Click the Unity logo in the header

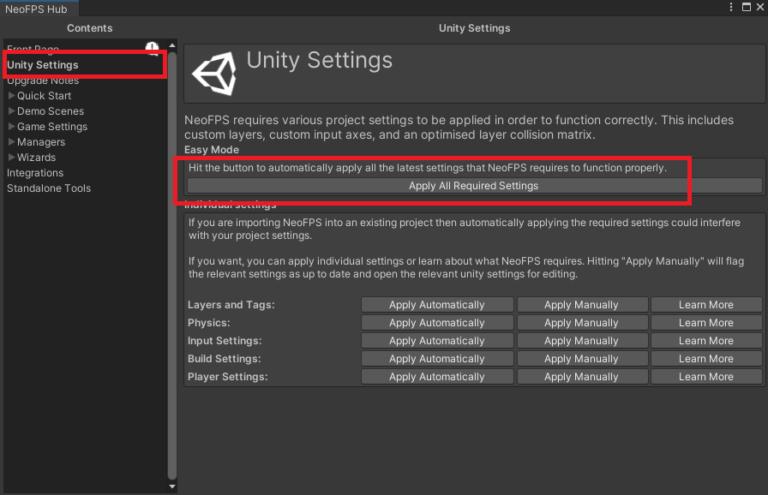pos(214,72)
